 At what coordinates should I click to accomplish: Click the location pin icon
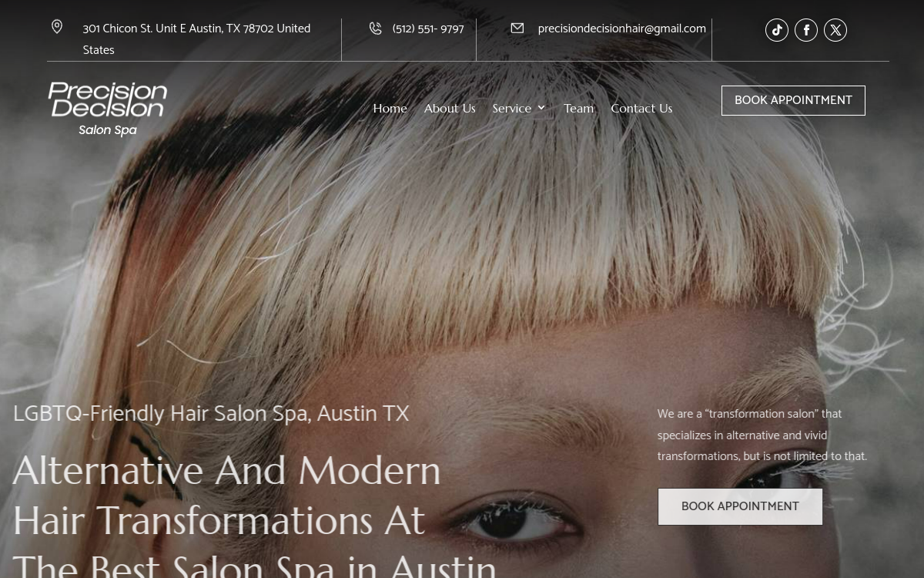coord(57,27)
